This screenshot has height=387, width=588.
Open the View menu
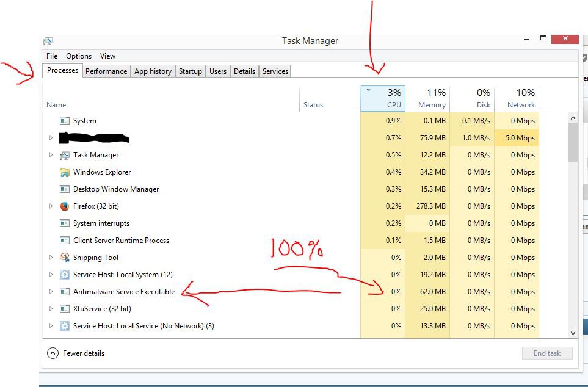[107, 56]
